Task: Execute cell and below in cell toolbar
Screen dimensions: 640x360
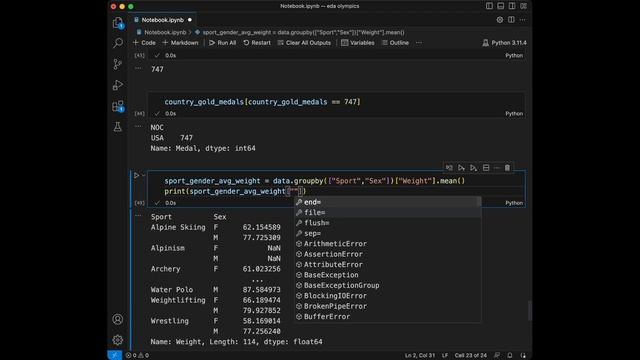Action: (x=473, y=168)
